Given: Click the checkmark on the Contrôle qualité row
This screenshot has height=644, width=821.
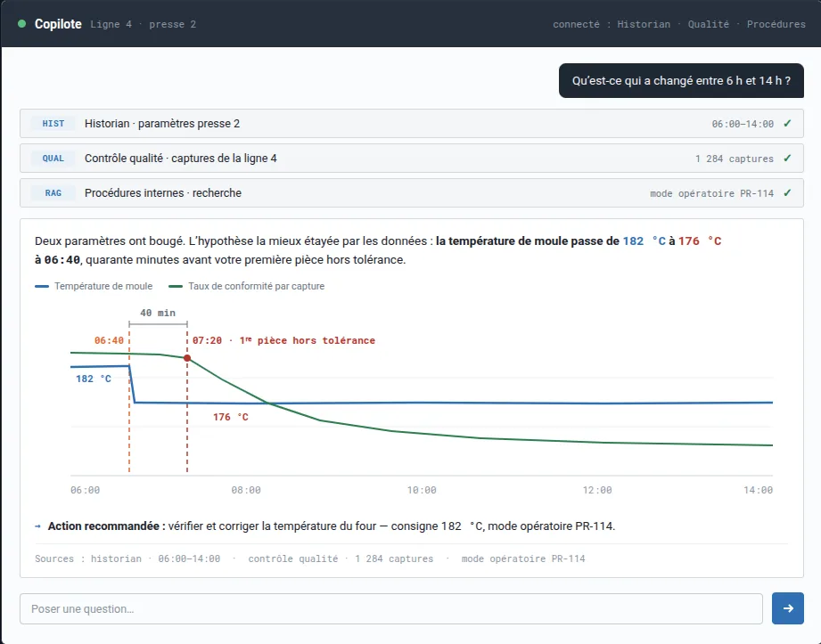Looking at the screenshot, I should [787, 158].
